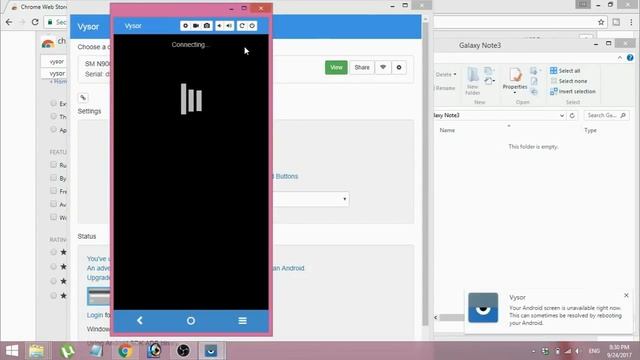Click New folder in Galaxy Note3 window
The height and width of the screenshot is (360, 640).
473,81
